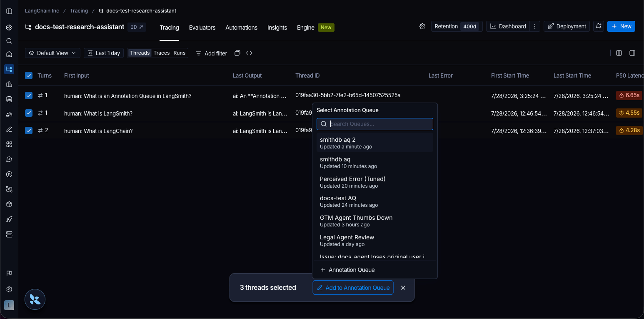Image resolution: width=644 pixels, height=319 pixels.
Task: Open thread ID 019faa30-5bb2-7fe2-b65d-14507525525a
Action: (x=348, y=95)
